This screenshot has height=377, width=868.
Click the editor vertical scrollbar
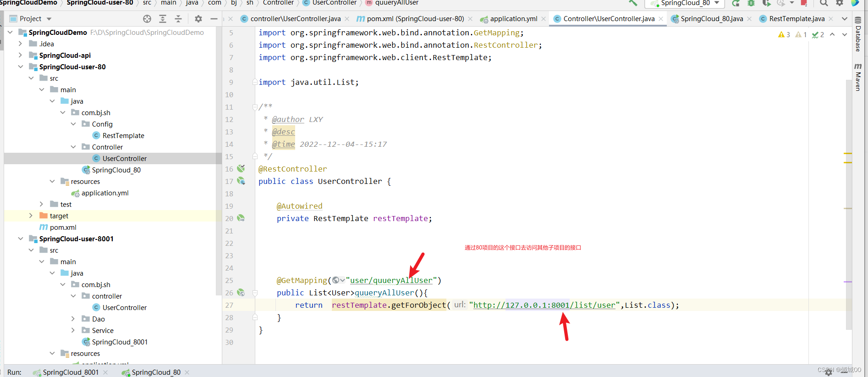point(849,204)
